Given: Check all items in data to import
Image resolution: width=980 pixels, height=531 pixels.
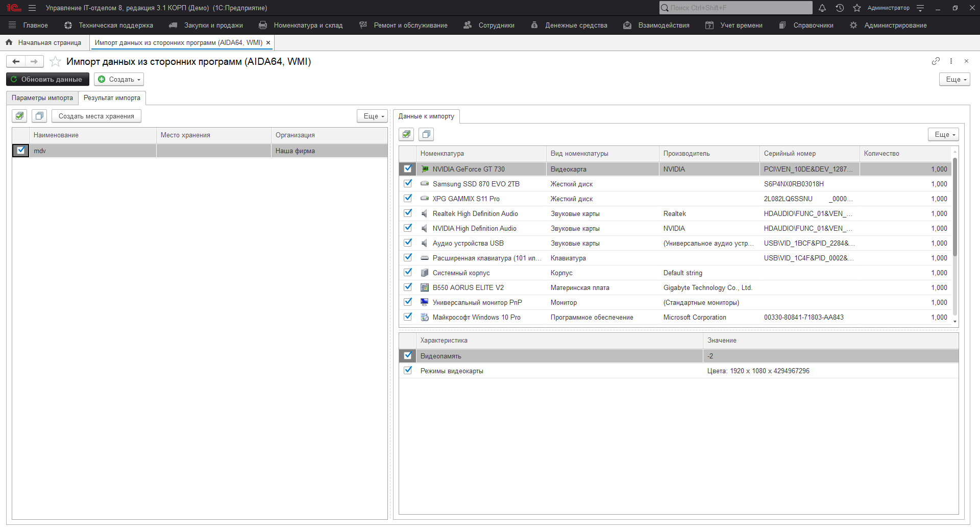Looking at the screenshot, I should click(407, 134).
